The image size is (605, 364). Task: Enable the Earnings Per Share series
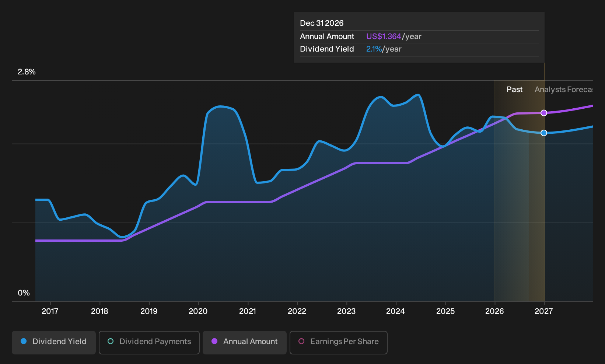pyautogui.click(x=339, y=342)
